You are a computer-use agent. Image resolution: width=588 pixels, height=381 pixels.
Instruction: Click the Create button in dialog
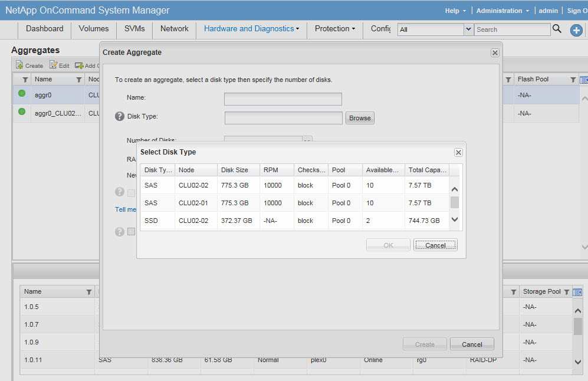point(425,344)
